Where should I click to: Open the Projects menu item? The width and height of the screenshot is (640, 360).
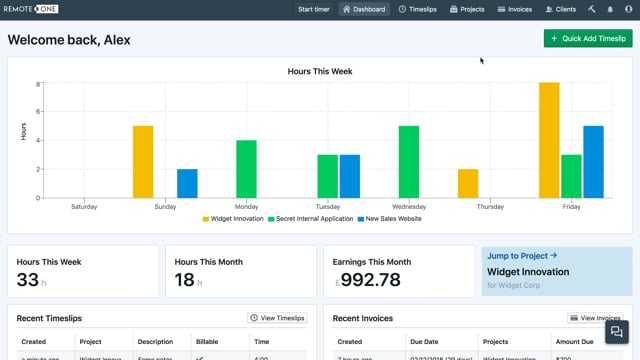tap(467, 9)
